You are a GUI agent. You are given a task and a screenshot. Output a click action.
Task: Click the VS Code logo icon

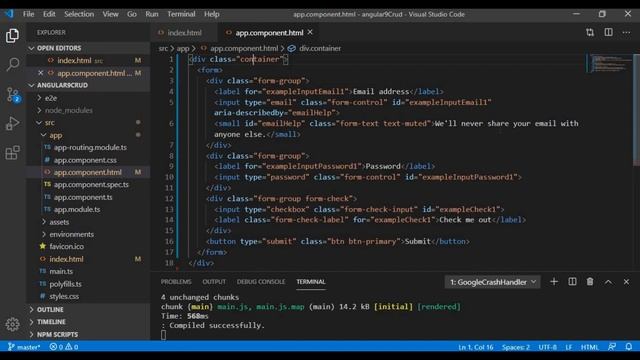click(9, 14)
